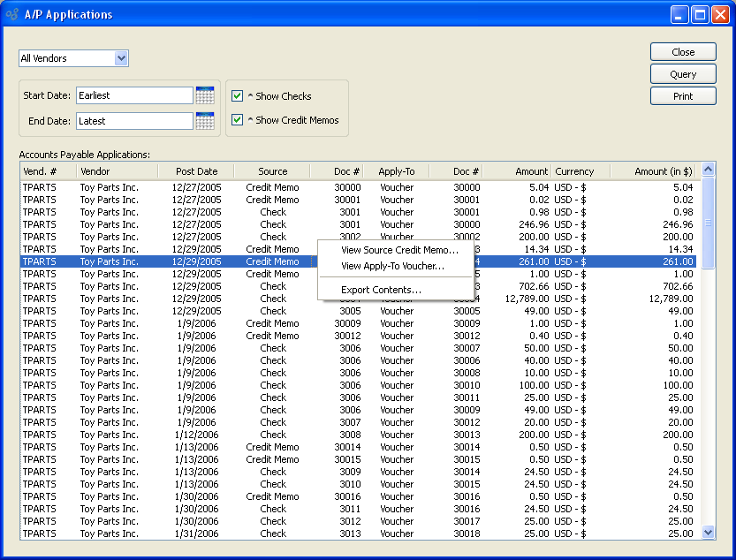This screenshot has width=736, height=560.
Task: Uncheck the Show Credit Memos checkbox
Action: pyautogui.click(x=237, y=120)
